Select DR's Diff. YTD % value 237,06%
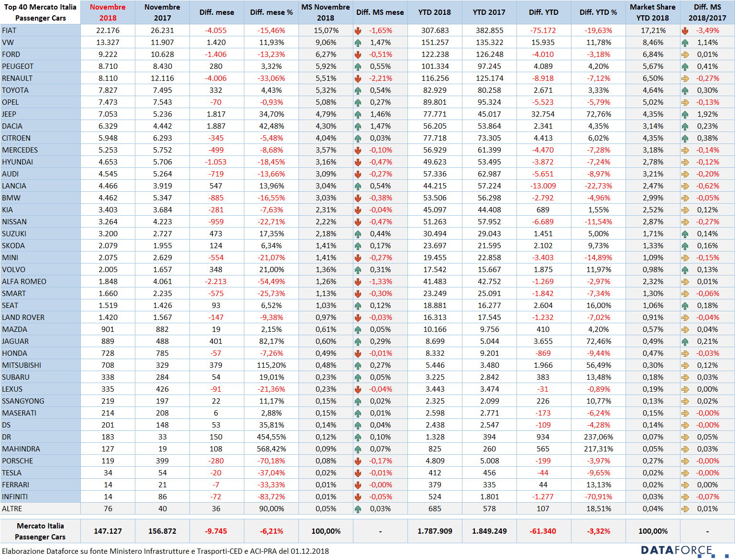 point(599,437)
